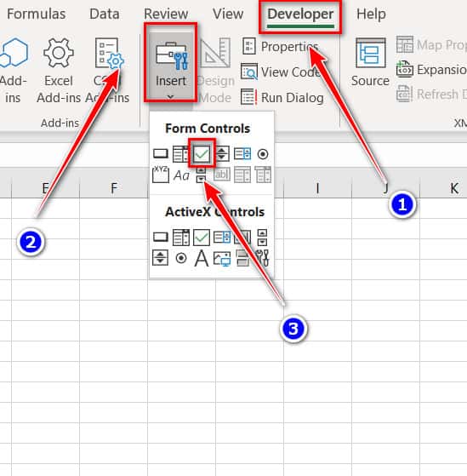Viewport: 467px width, 476px height.
Task: Open COM Add-ins dialog
Action: (x=108, y=71)
